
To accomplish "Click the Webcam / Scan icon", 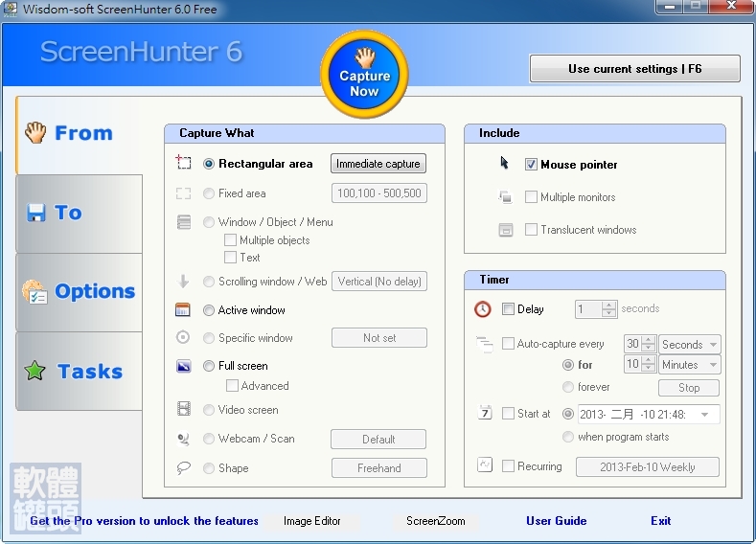I will (183, 439).
